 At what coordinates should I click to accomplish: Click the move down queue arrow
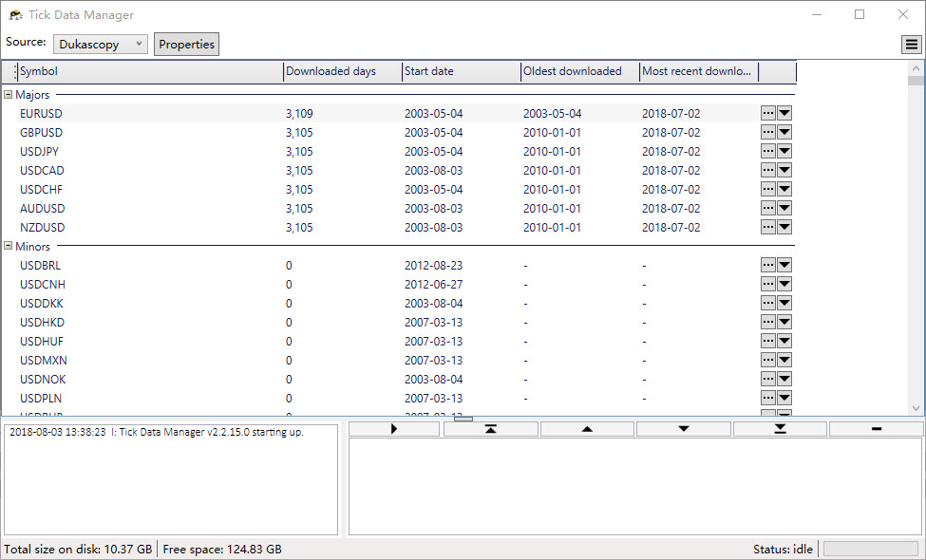coord(683,429)
